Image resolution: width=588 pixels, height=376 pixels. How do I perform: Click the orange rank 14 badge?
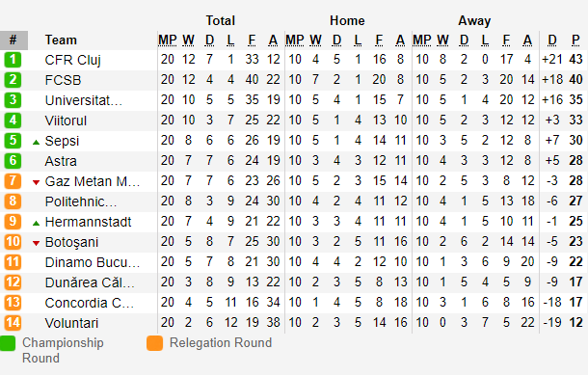pyautogui.click(x=13, y=323)
